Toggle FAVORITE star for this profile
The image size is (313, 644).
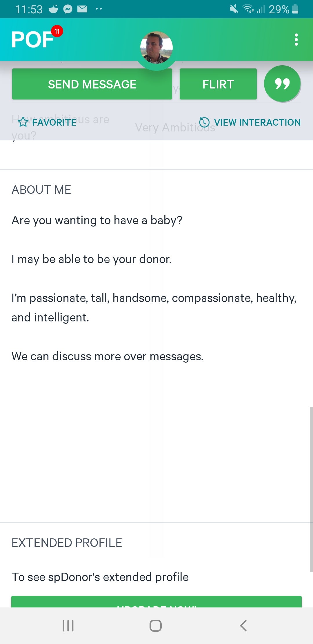point(23,122)
